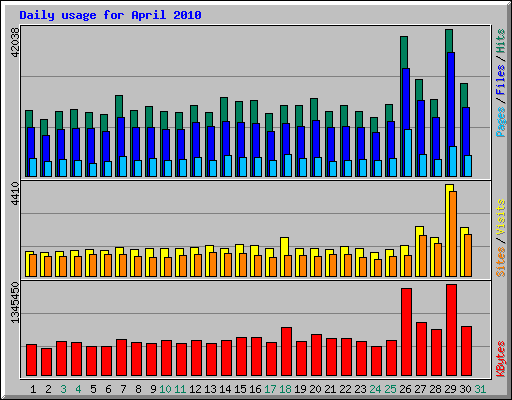Select day 3 on the x-axis
This screenshot has width=512, height=400.
(x=63, y=389)
